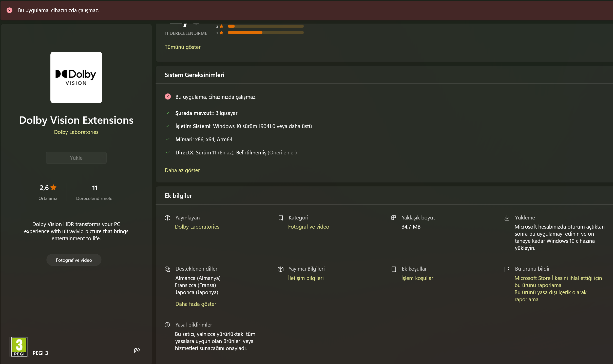Click the flag icon beside Bu ürünü bildir

(507, 269)
